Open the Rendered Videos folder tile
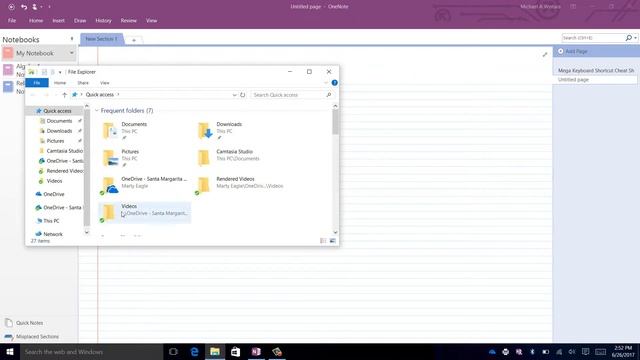This screenshot has height=360, width=640. (x=239, y=185)
